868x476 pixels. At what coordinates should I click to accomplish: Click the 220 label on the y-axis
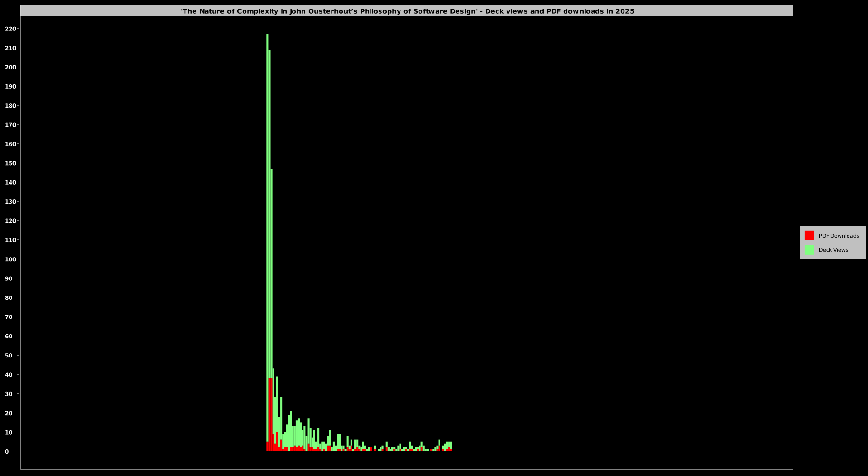click(x=10, y=29)
